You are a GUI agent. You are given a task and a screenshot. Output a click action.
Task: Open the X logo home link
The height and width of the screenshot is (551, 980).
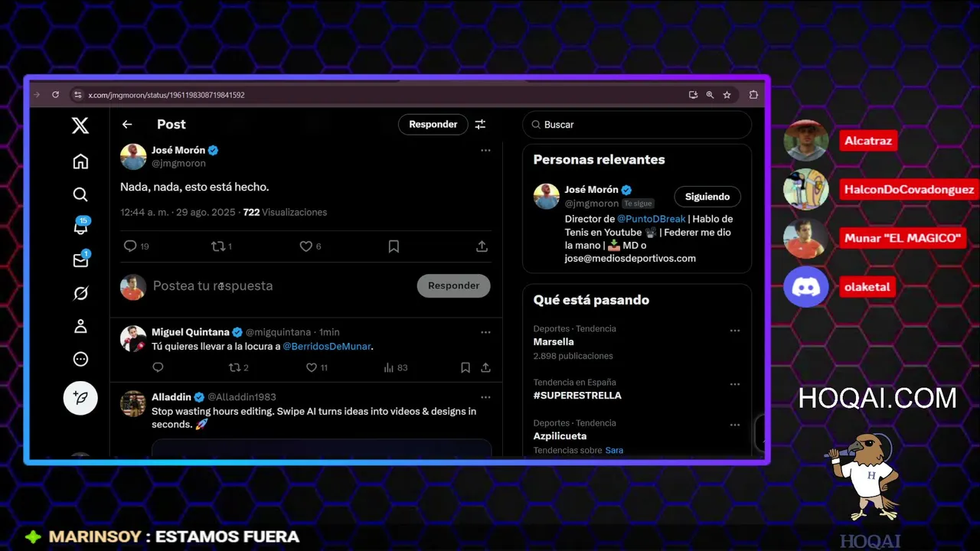click(80, 126)
